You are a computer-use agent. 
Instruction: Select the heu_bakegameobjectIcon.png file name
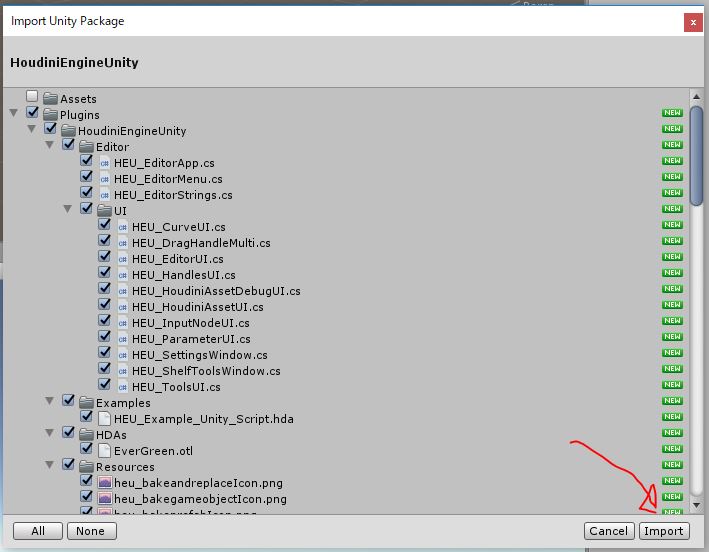pyautogui.click(x=200, y=499)
